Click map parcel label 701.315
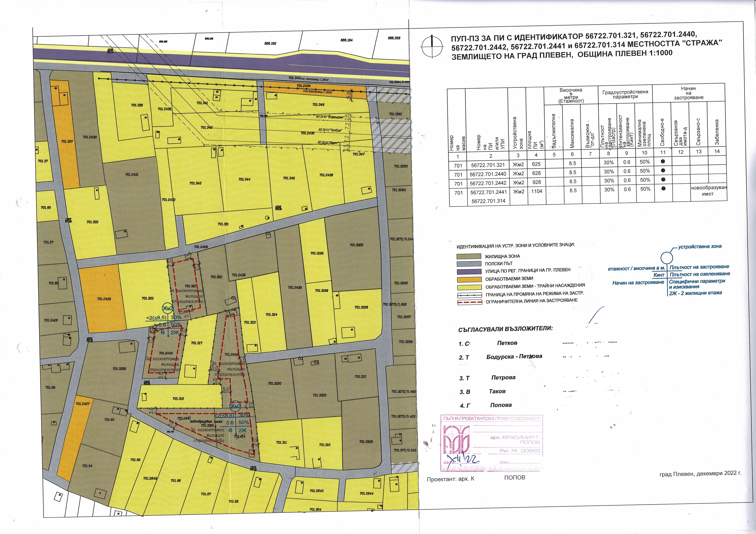This screenshot has height=534, width=756. (178, 399)
